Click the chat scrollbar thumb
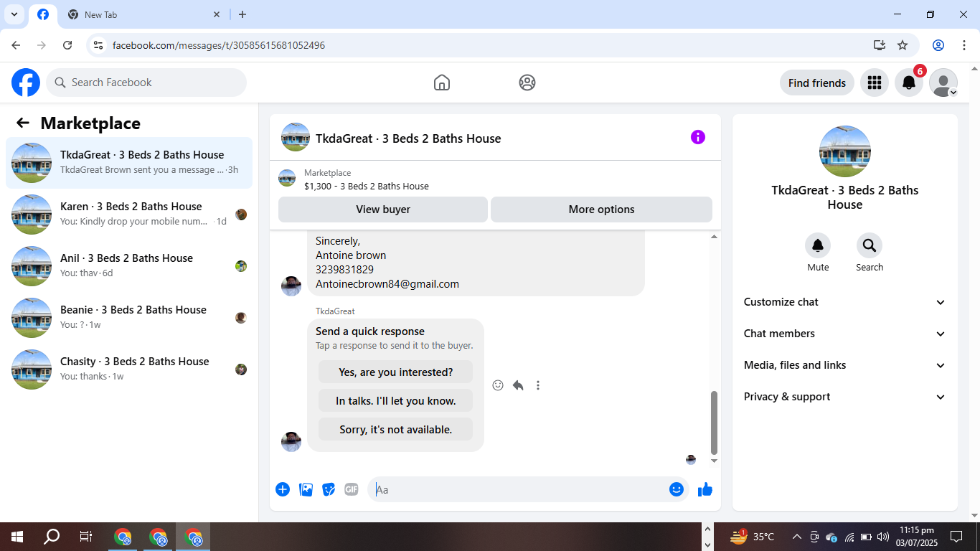This screenshot has width=980, height=551. pos(714,423)
